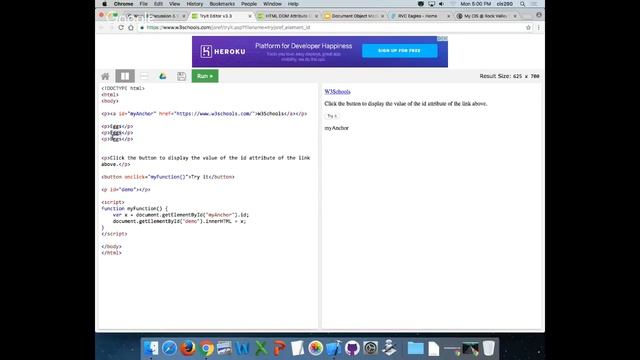Open Chrome from the dock
This screenshot has height=360, width=640.
coord(207,348)
